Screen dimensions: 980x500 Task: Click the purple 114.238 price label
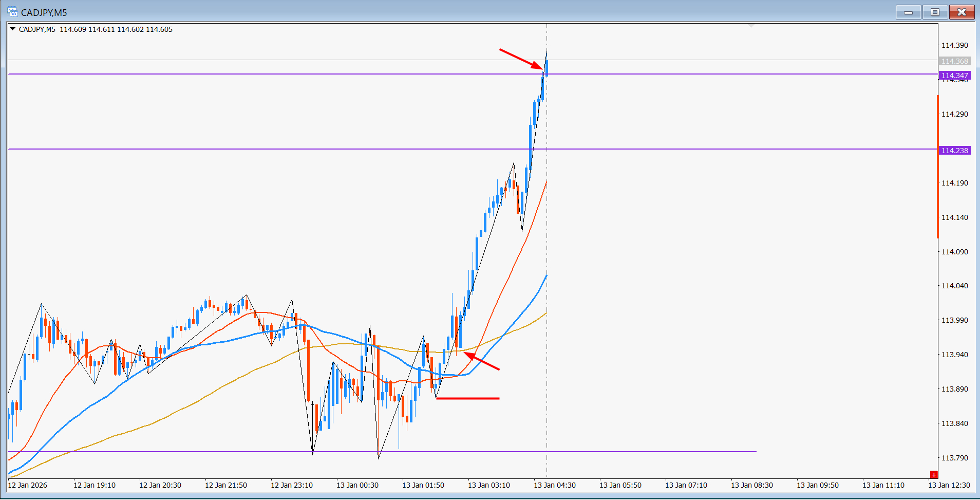coord(954,151)
